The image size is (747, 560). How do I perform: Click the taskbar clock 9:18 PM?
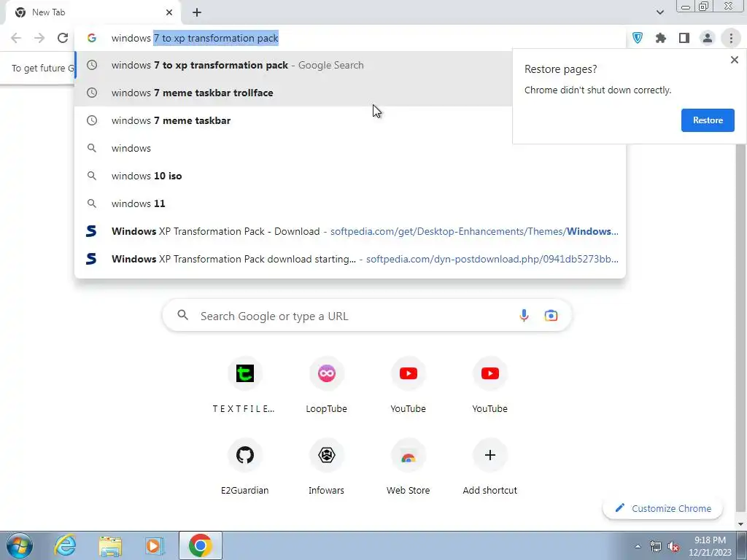(x=710, y=546)
